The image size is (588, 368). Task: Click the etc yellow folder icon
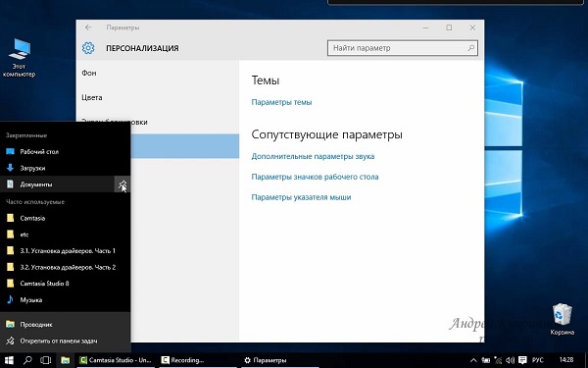click(11, 235)
